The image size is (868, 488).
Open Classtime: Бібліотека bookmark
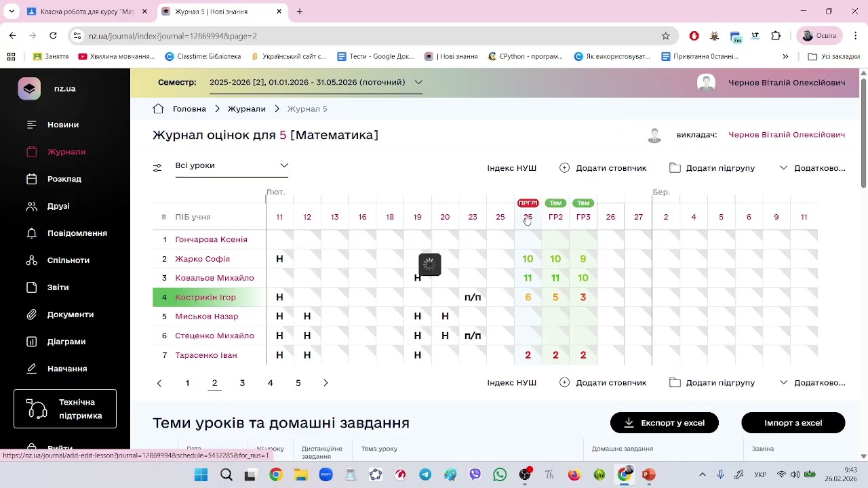pos(203,56)
